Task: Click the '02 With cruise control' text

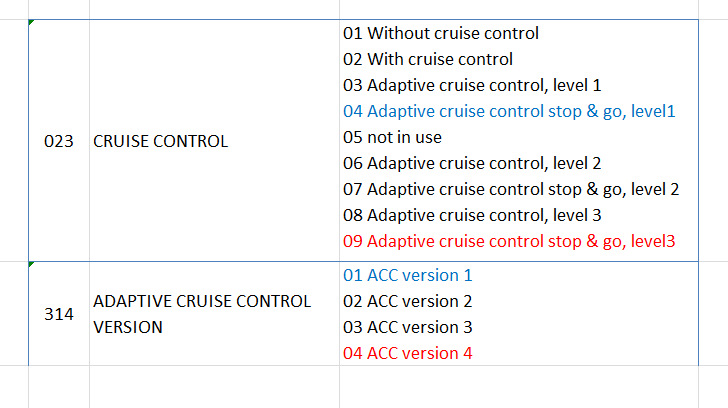Action: 428,59
